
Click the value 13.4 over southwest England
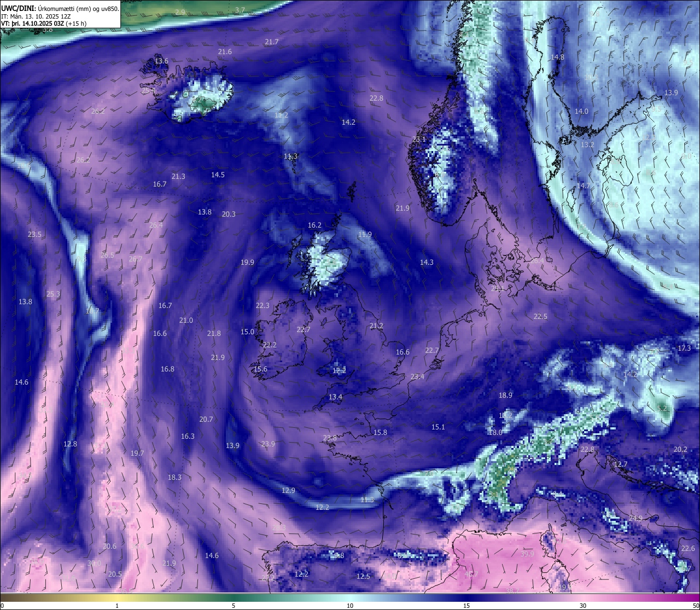[x=335, y=397]
